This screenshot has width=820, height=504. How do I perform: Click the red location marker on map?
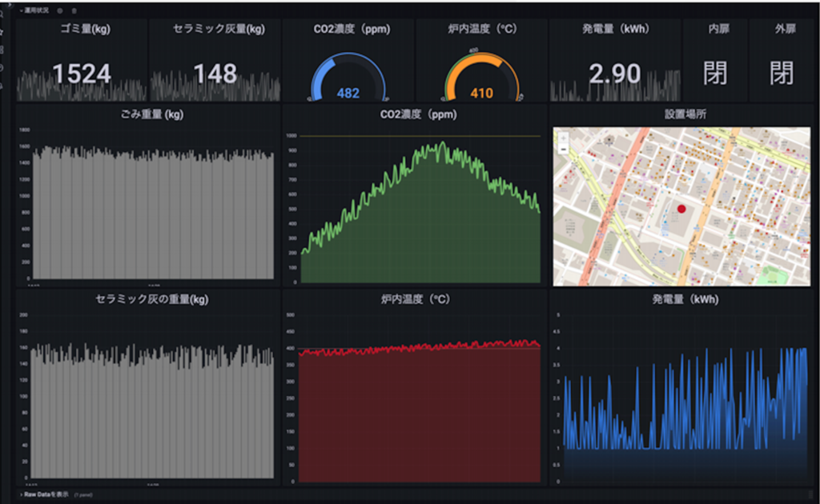point(681,208)
